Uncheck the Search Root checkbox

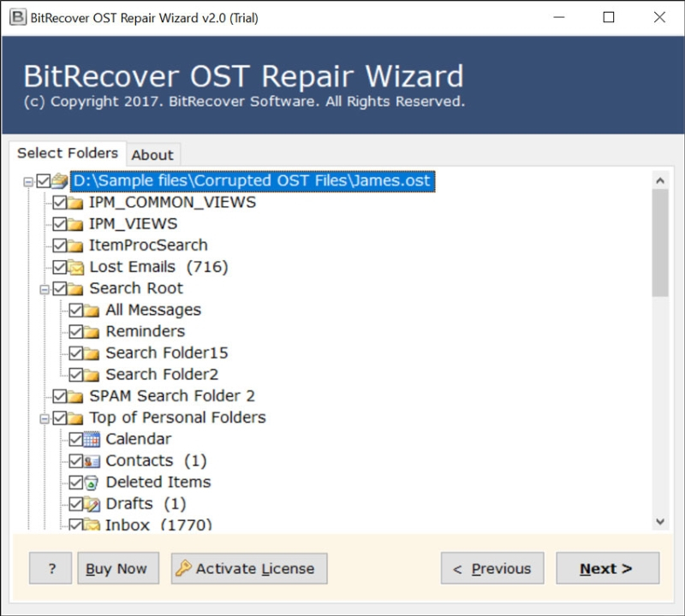click(x=60, y=288)
